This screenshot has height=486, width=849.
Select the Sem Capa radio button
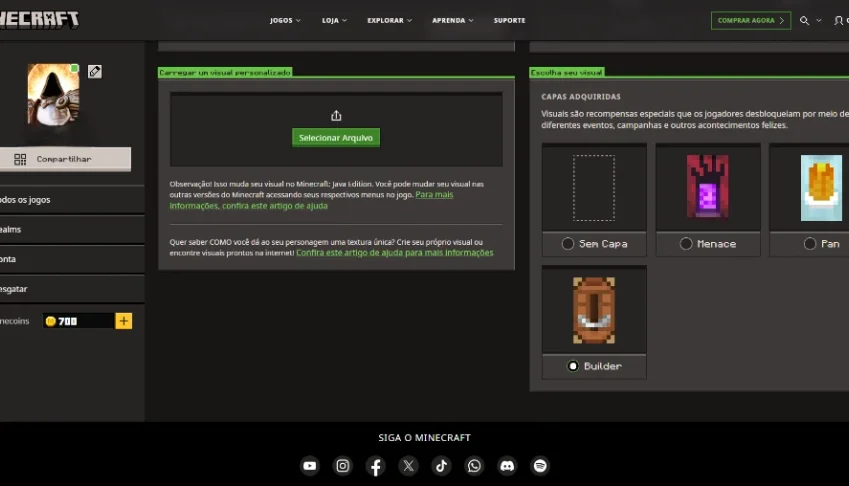(567, 244)
